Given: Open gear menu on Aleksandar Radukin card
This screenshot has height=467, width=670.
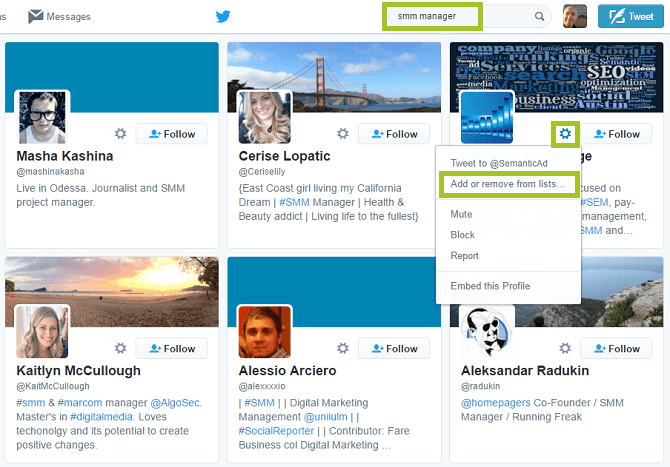Looking at the screenshot, I should [x=565, y=348].
